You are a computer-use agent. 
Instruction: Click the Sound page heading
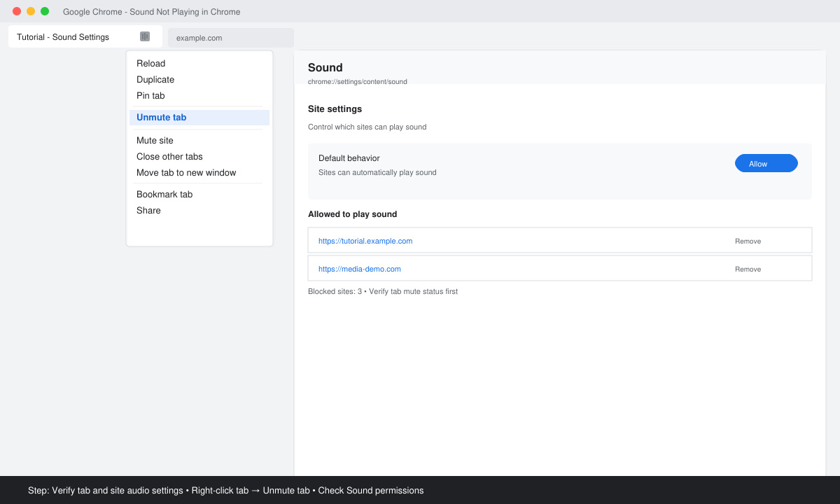coord(325,68)
